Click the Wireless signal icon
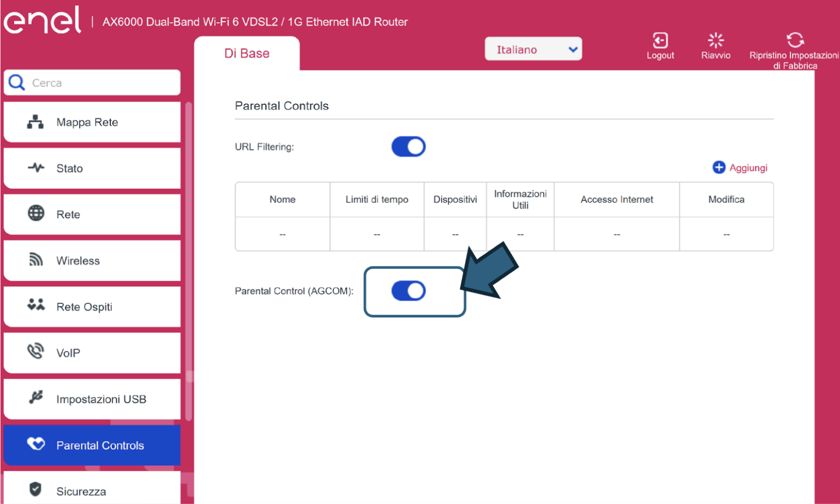 (36, 260)
